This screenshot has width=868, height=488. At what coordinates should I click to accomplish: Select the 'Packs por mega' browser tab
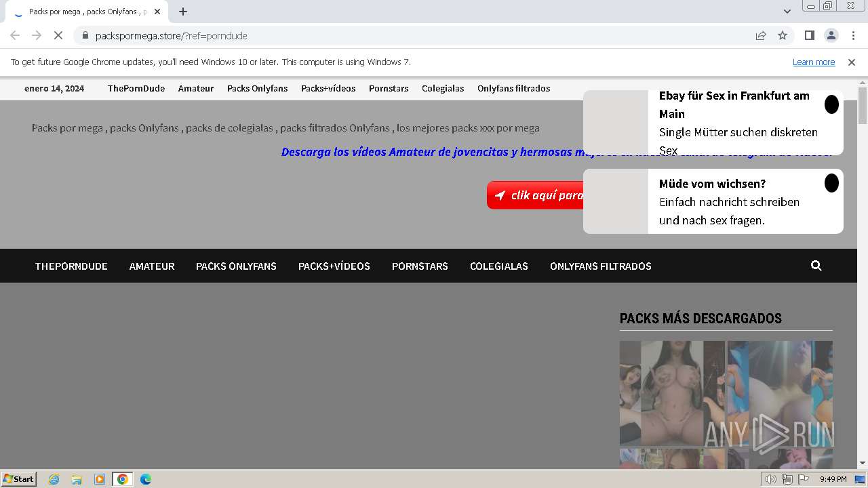[x=87, y=12]
